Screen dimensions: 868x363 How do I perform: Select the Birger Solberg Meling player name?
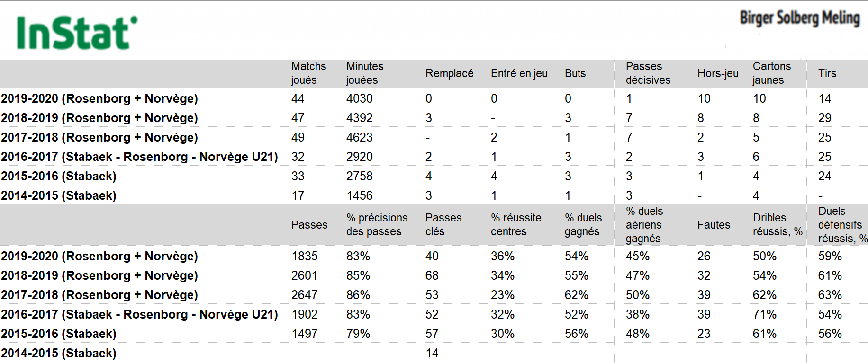click(800, 18)
